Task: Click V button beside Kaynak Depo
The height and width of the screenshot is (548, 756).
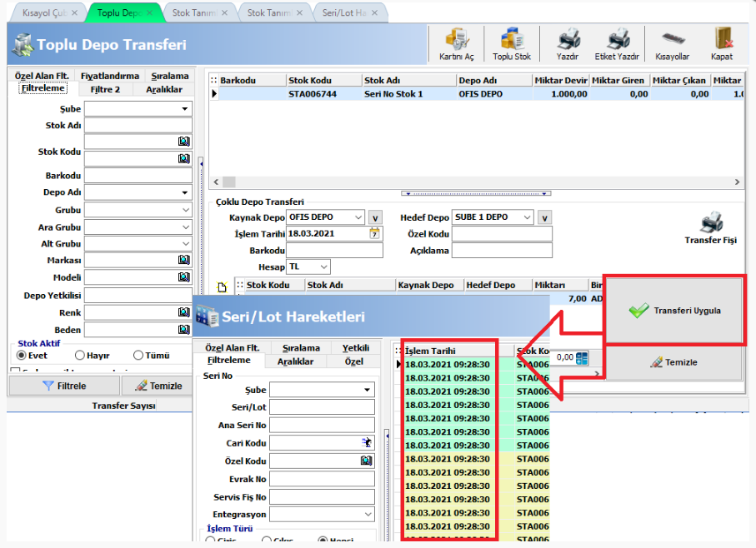Action: [375, 217]
